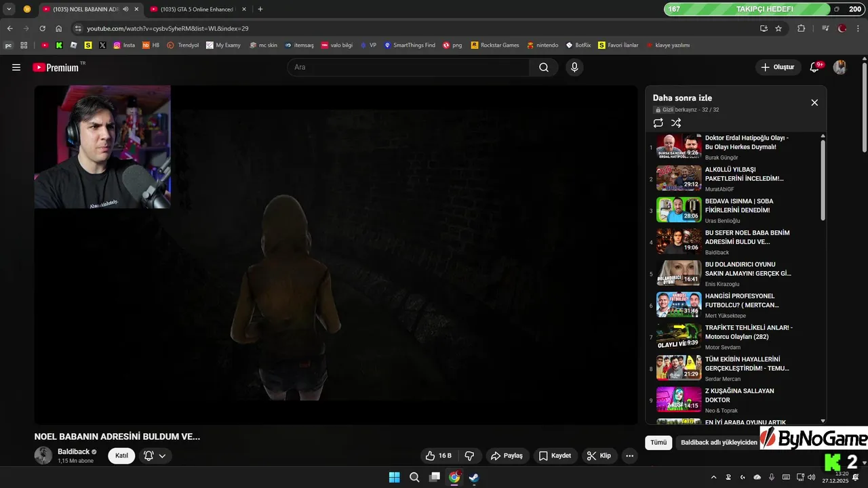Viewport: 868px width, 488px height.
Task: Open the Trendyol bookmark
Action: click(x=182, y=45)
